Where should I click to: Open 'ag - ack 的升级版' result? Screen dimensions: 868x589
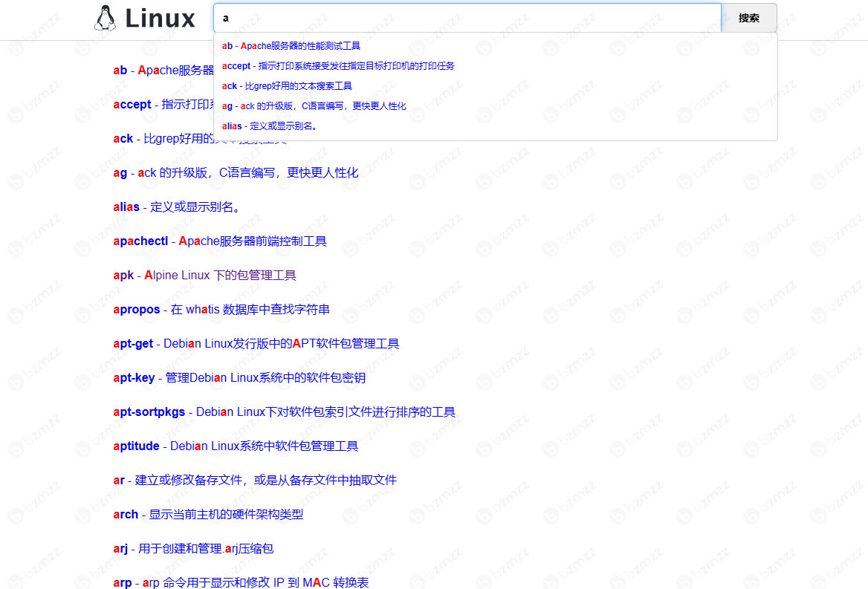[x=236, y=173]
